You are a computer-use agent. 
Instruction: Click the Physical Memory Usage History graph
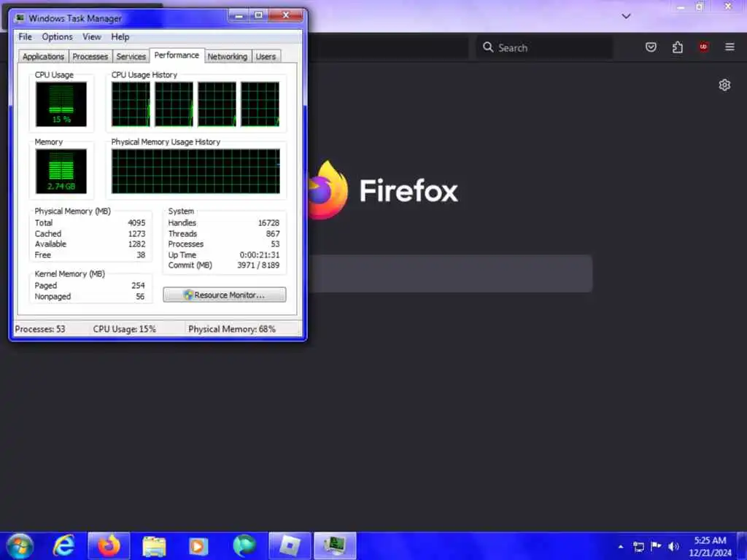196,171
